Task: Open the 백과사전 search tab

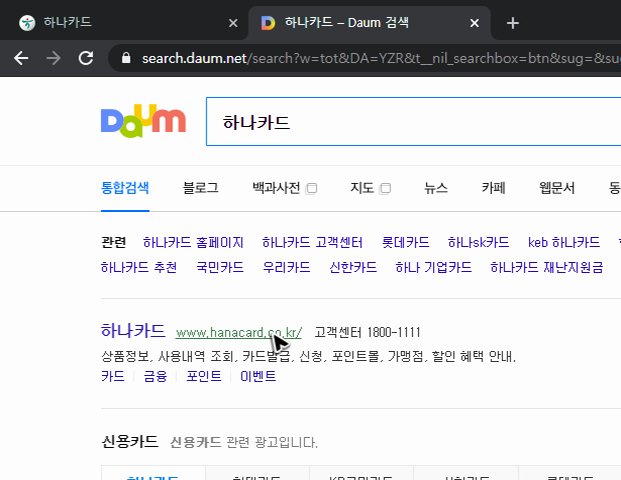Action: [x=276, y=188]
